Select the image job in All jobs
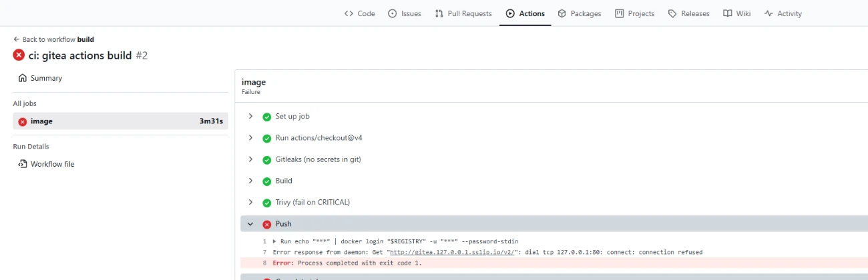 pyautogui.click(x=121, y=121)
